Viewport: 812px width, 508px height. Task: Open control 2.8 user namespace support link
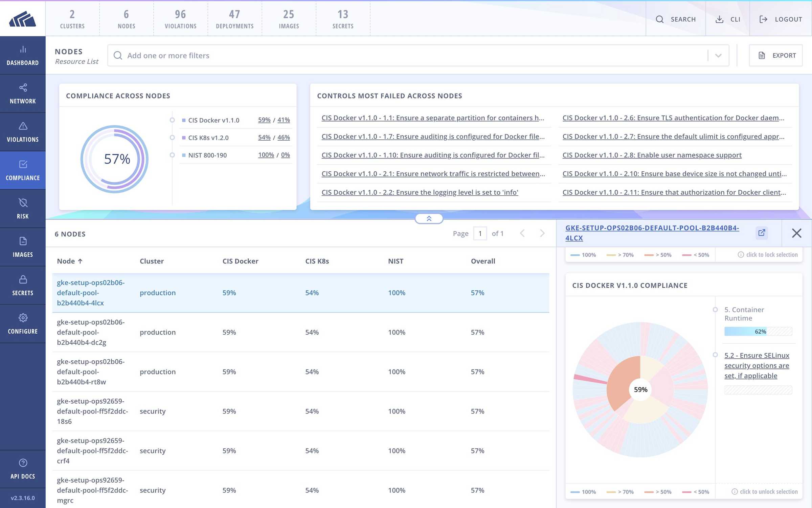coord(652,155)
